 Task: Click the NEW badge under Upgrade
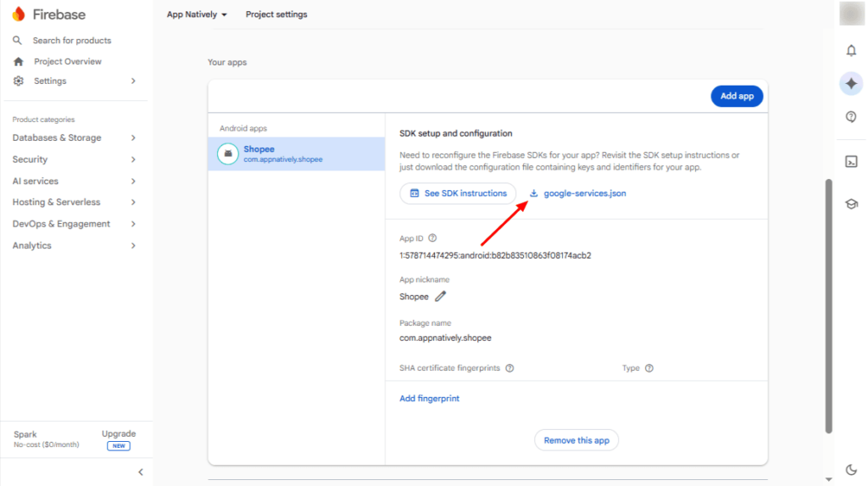click(119, 445)
